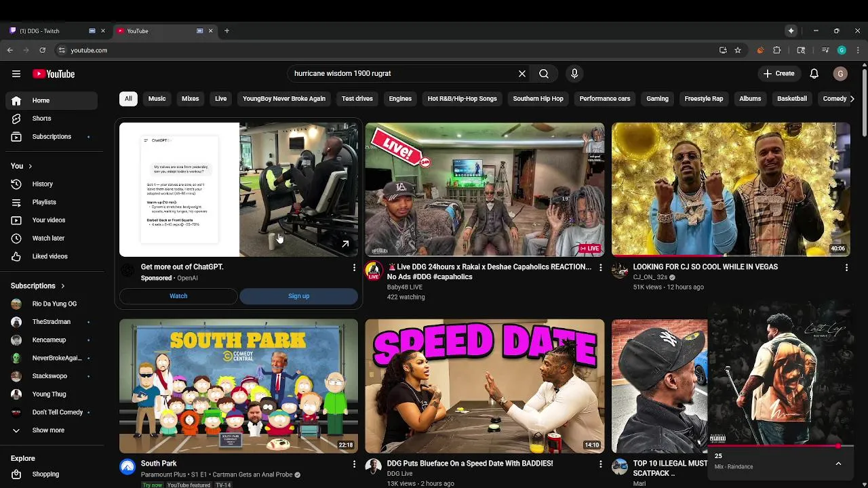Open Subscriptions in the sidebar
Screen dimensions: 868x488
click(52, 137)
